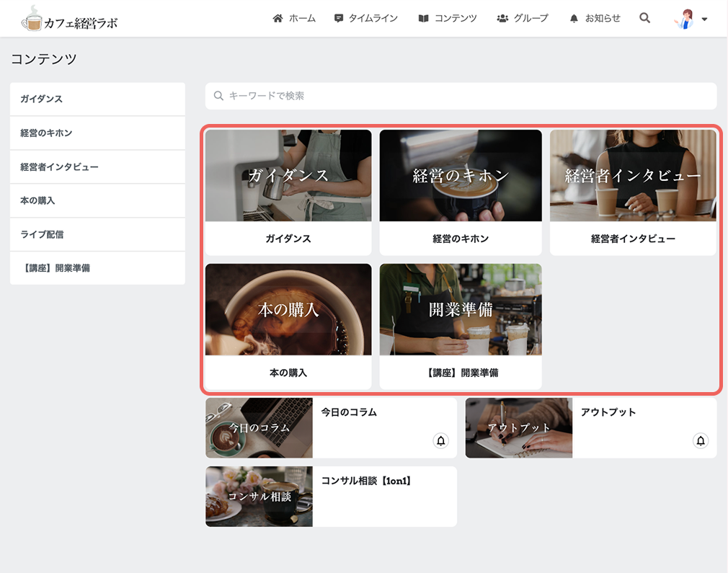Go to ホーム in the top navigation
The height and width of the screenshot is (573, 728).
tap(294, 18)
